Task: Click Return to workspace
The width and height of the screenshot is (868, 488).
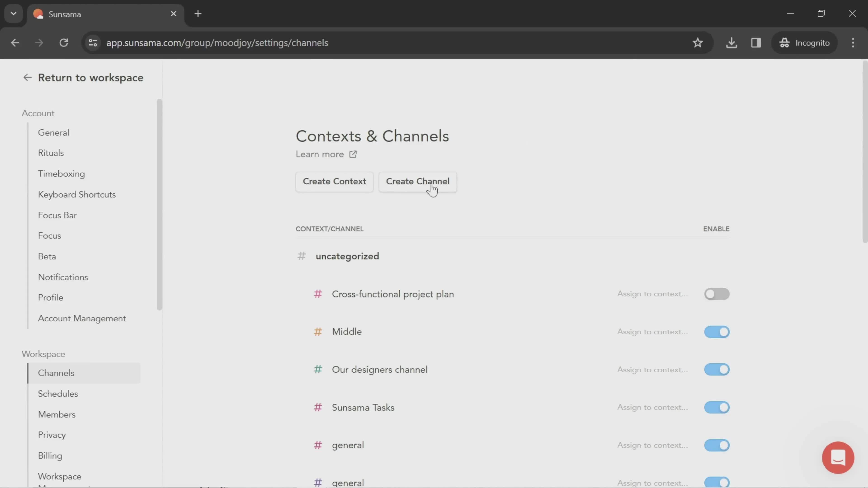Action: coord(91,78)
